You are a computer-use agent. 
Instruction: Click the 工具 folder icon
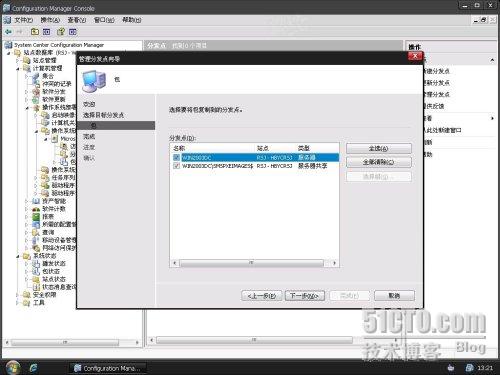(x=27, y=303)
